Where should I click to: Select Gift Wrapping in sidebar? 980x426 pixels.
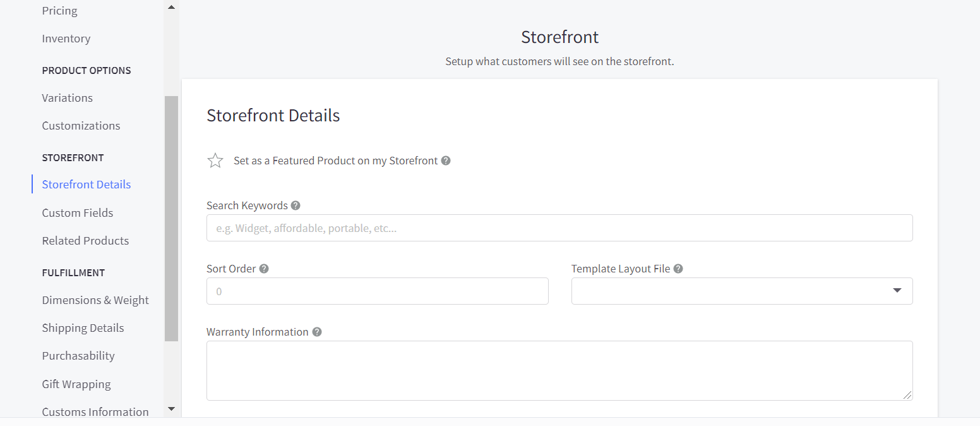pyautogui.click(x=76, y=384)
